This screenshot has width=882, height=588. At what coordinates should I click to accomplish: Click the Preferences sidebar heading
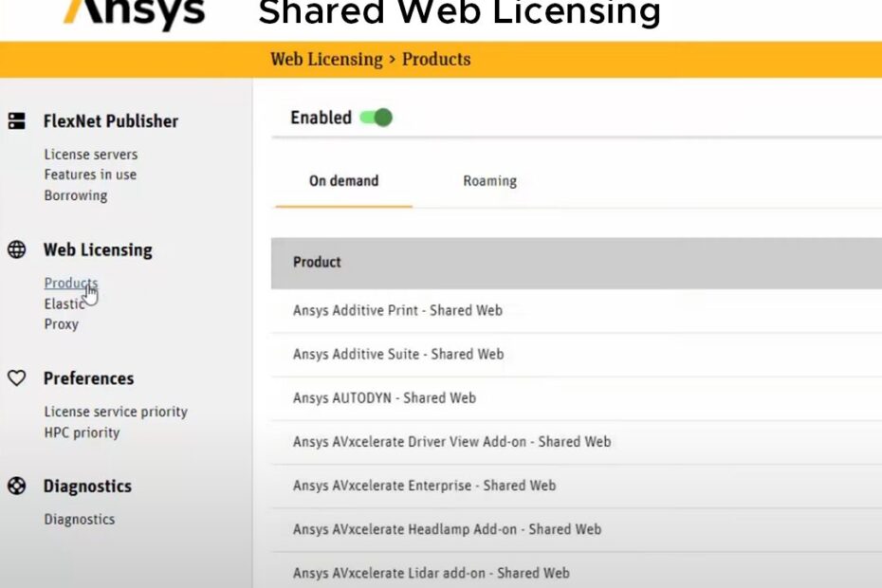coord(89,378)
